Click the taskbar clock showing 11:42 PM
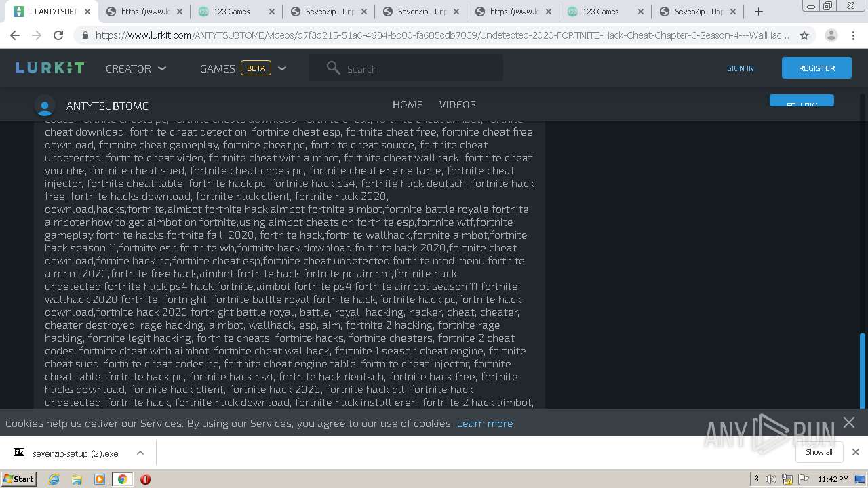Image resolution: width=868 pixels, height=488 pixels. [x=833, y=479]
